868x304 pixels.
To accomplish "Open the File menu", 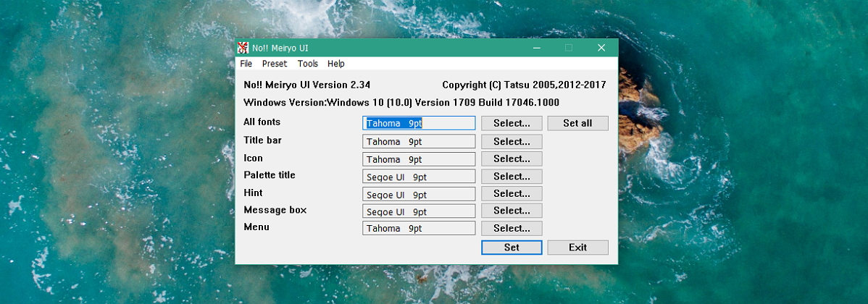I will [x=246, y=64].
